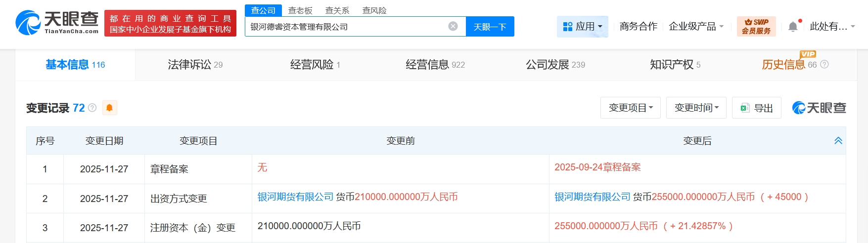
Task: Switch to the 法律诉讼 tab
Action: point(195,65)
